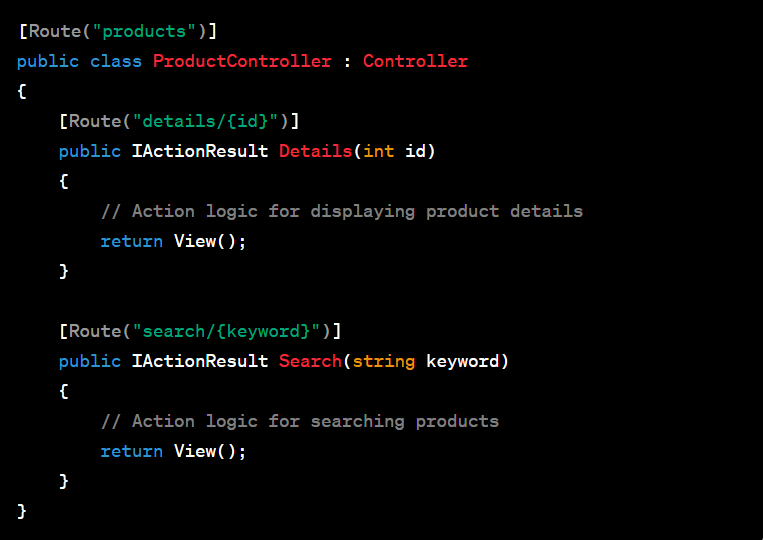Click the ProductController class name
The width and height of the screenshot is (764, 540).
pyautogui.click(x=242, y=61)
